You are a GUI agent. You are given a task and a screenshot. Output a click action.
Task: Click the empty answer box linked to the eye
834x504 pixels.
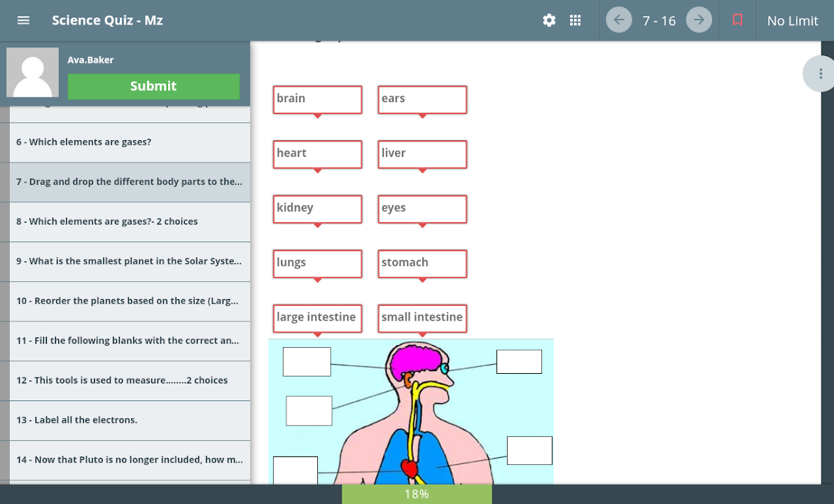519,362
